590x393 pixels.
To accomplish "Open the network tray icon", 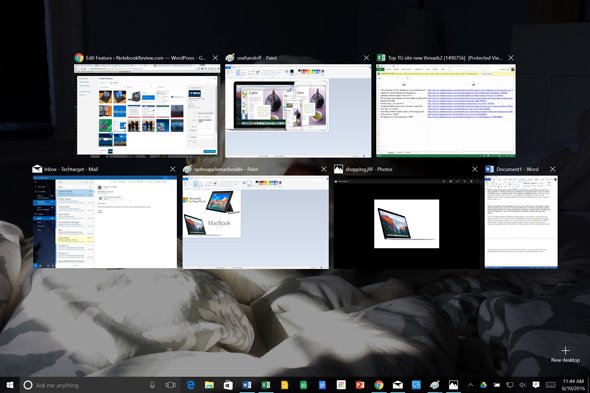I will (x=509, y=385).
